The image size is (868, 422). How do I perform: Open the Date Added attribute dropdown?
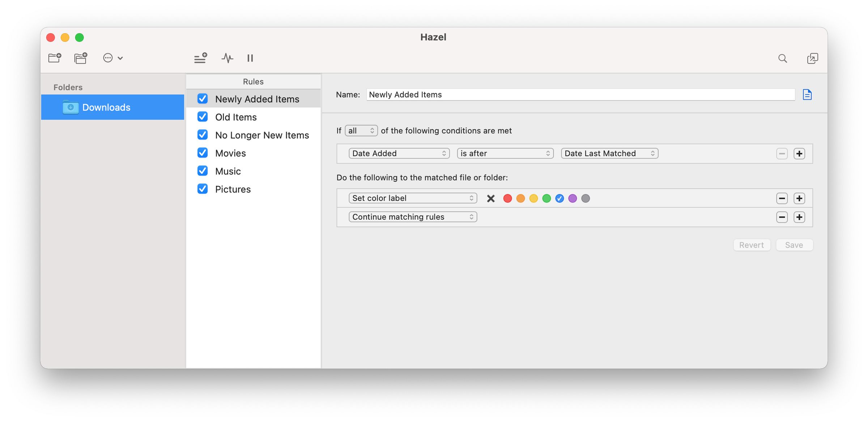pos(399,153)
